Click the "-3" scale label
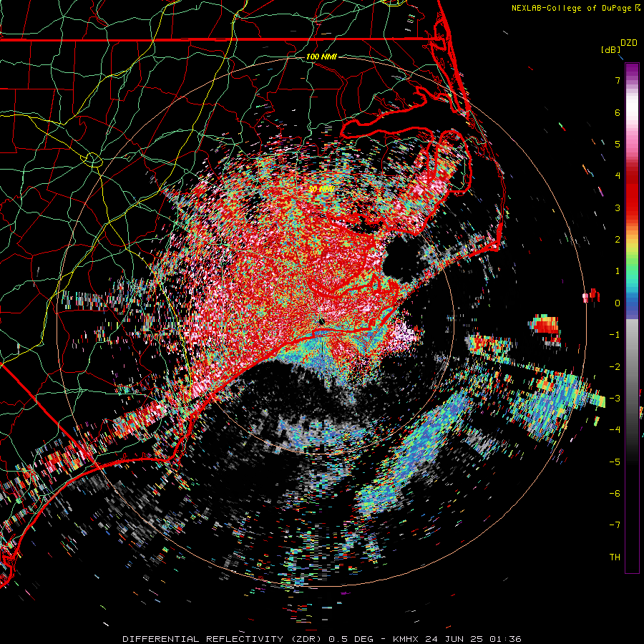The height and width of the screenshot is (644, 644). coord(615,399)
